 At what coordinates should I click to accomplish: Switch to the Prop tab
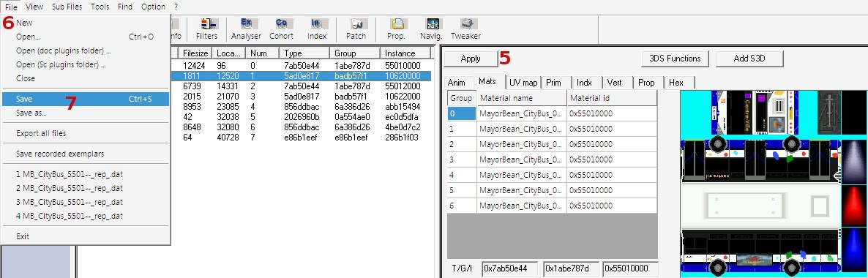point(646,83)
